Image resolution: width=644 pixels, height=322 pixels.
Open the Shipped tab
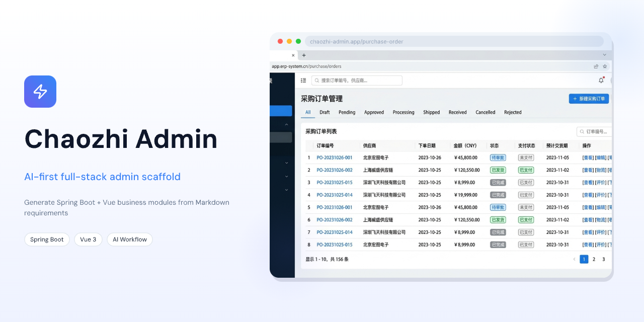[x=431, y=112]
